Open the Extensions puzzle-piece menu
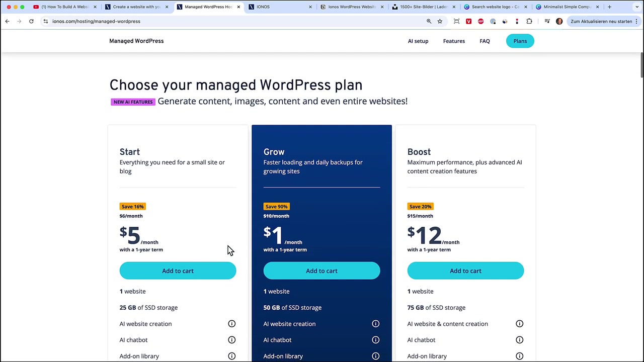This screenshot has width=644, height=362. point(529,21)
